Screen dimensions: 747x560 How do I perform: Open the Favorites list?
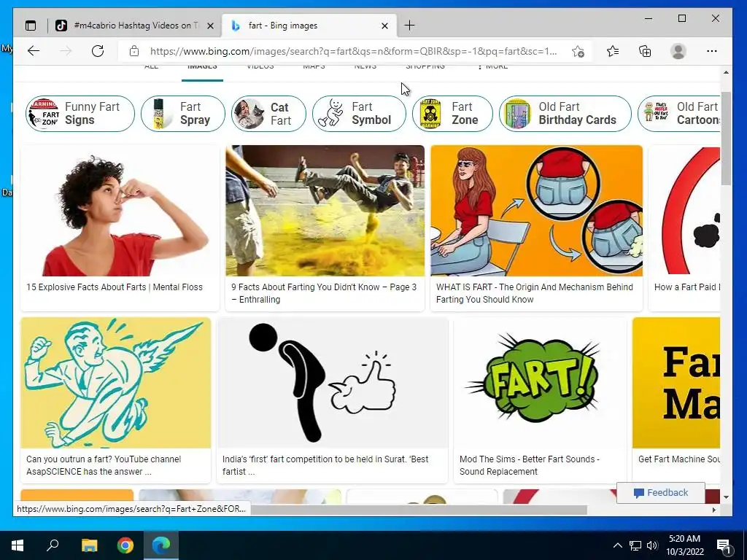613,51
